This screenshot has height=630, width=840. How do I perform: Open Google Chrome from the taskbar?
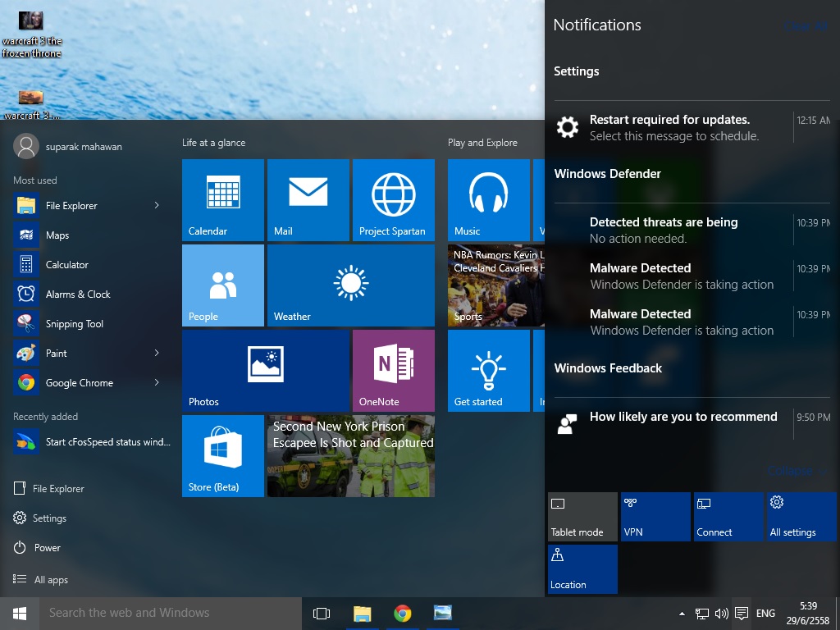tap(402, 613)
